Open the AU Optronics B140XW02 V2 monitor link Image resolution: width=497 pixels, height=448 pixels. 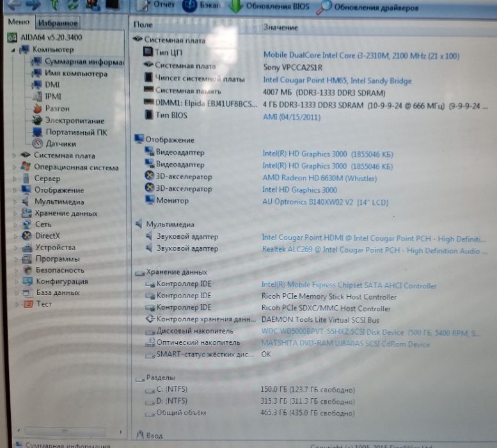[x=325, y=202]
